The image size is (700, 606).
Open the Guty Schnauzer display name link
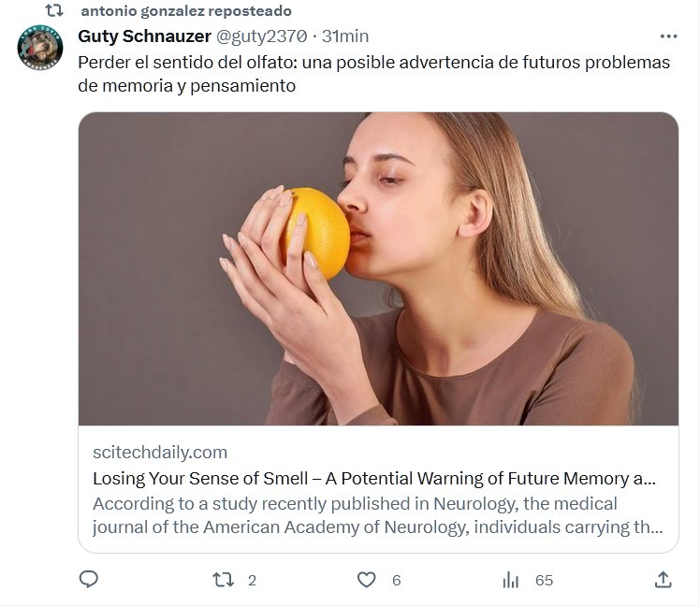coord(145,36)
